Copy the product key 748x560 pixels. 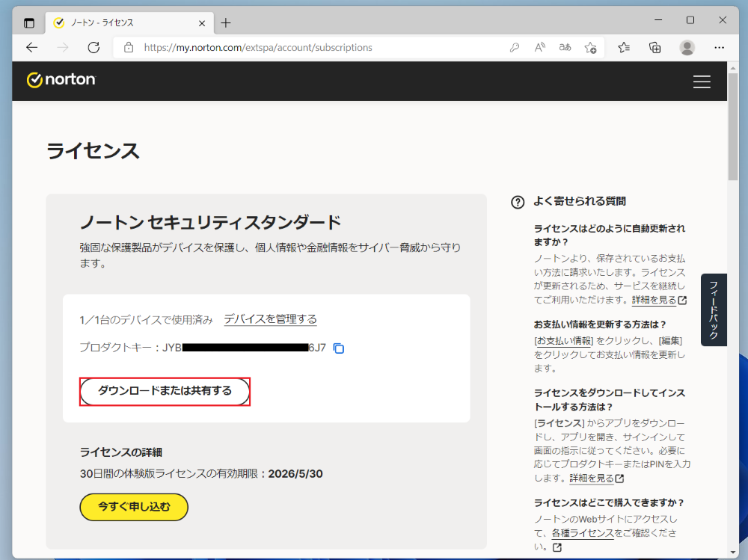pyautogui.click(x=339, y=348)
